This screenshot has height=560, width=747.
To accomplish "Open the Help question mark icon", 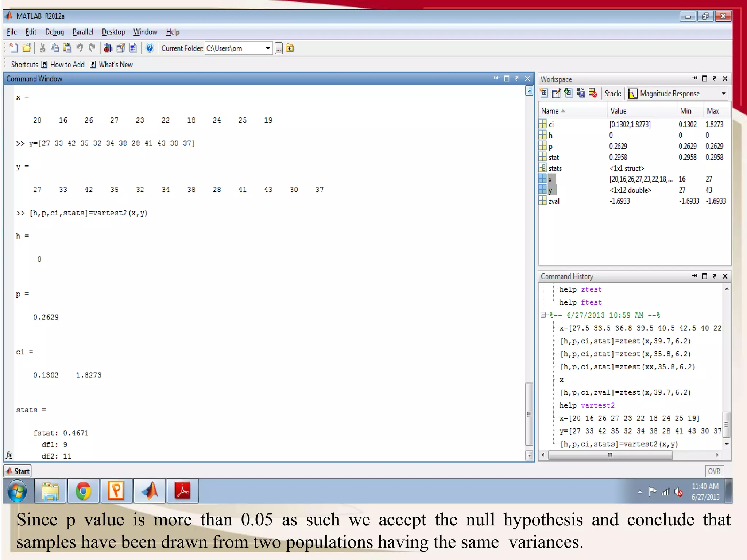I will click(150, 48).
